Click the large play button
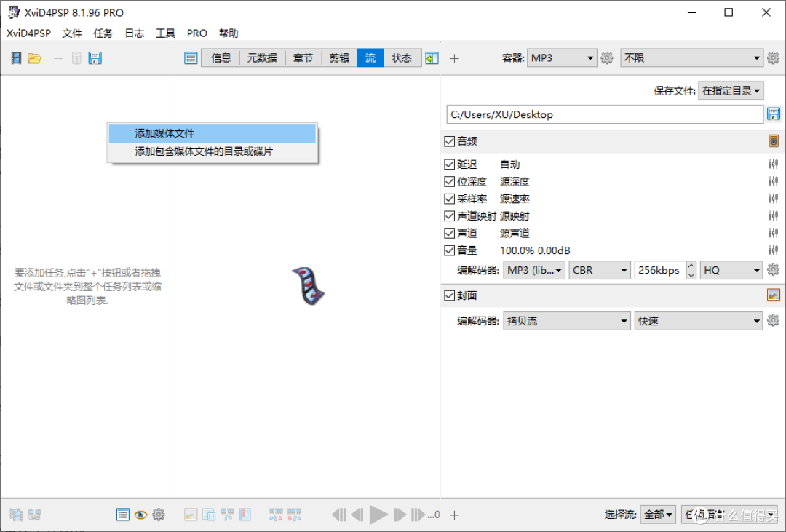 (378, 515)
